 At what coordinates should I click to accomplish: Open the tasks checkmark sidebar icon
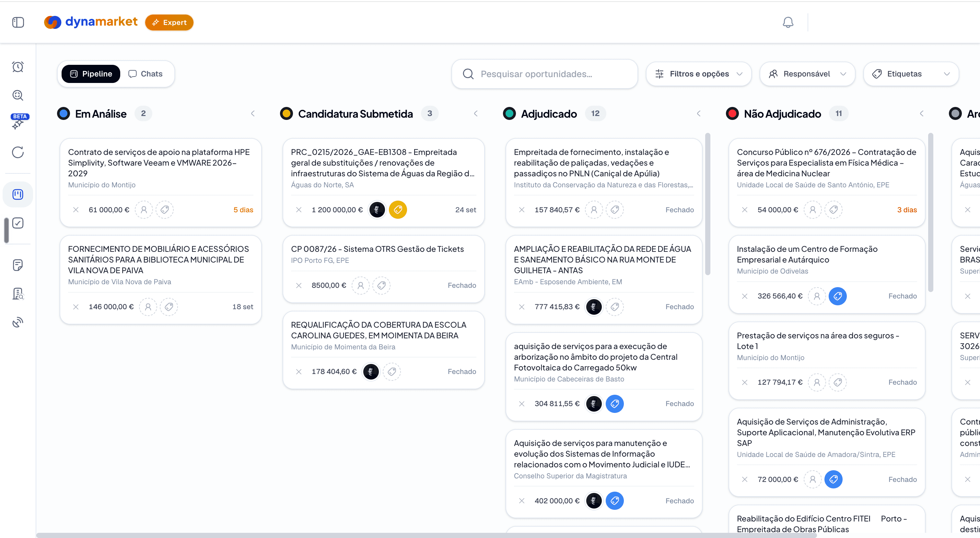(x=18, y=223)
